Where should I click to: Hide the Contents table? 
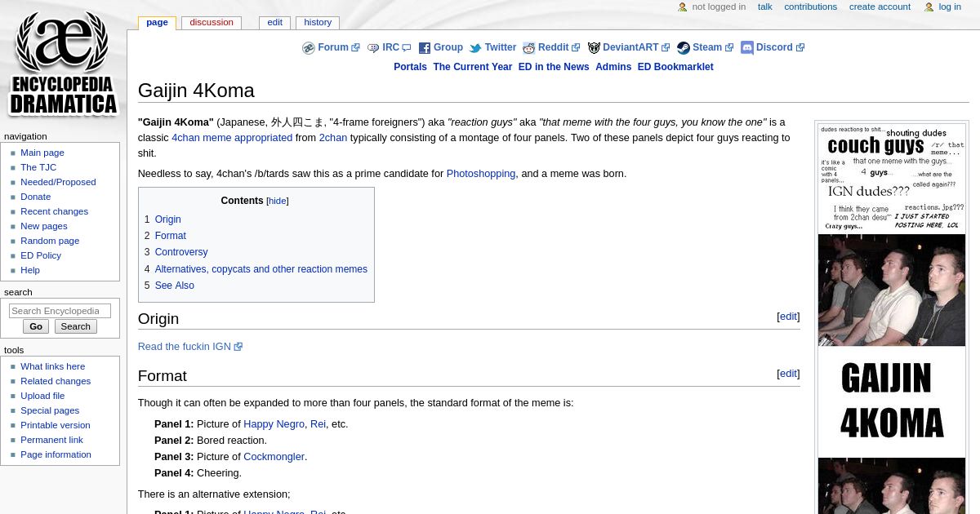click(278, 201)
